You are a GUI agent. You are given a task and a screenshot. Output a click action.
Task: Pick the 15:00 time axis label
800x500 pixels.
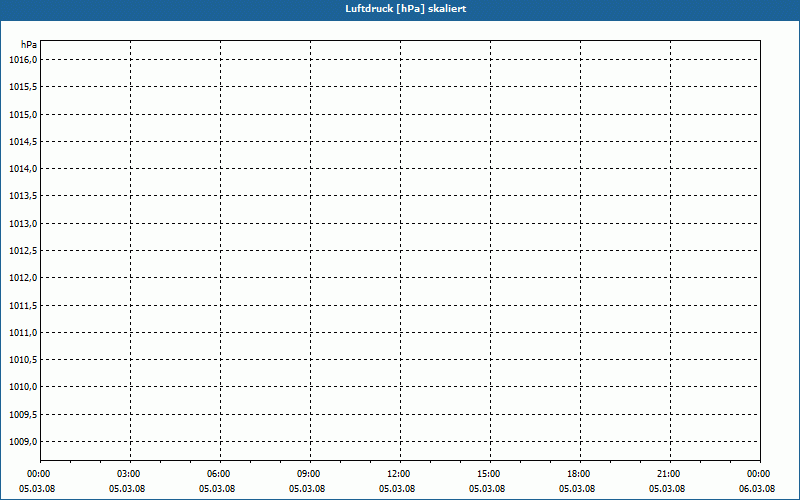tap(488, 474)
